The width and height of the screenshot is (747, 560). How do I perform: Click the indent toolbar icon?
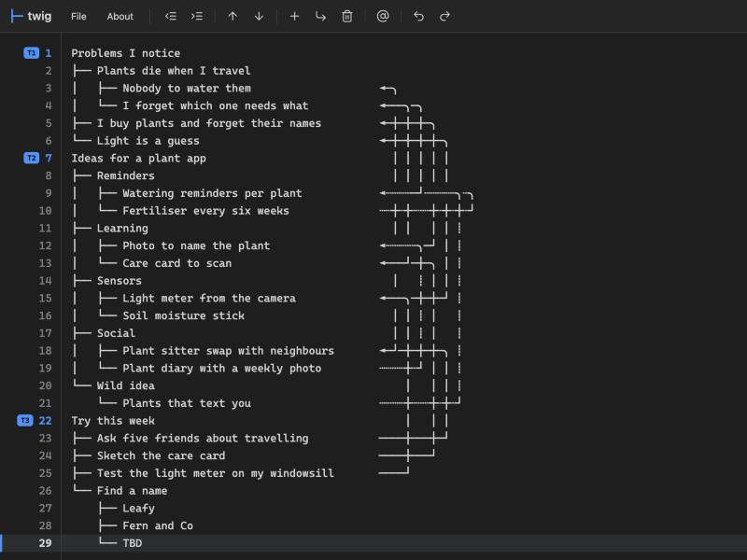click(197, 16)
